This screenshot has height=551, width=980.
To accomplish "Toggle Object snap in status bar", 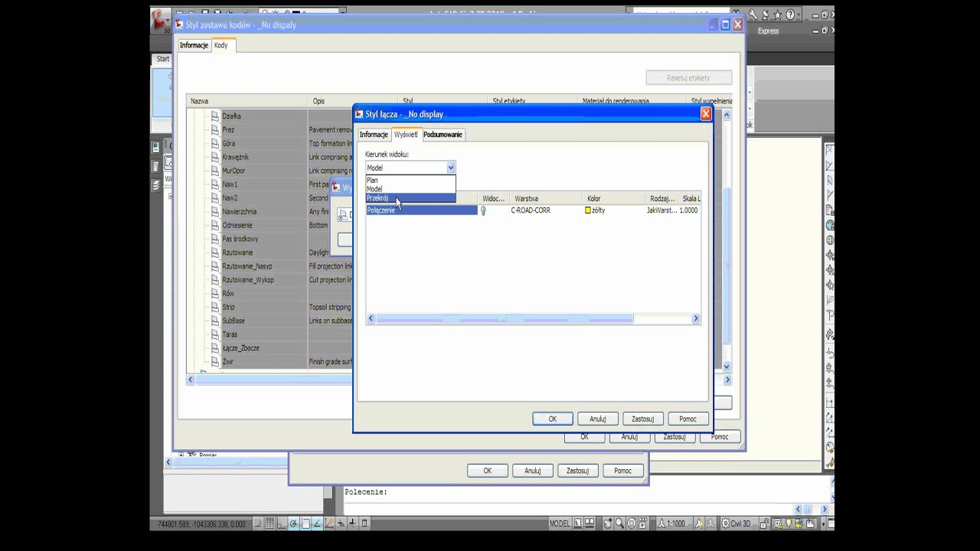I will 305,523.
